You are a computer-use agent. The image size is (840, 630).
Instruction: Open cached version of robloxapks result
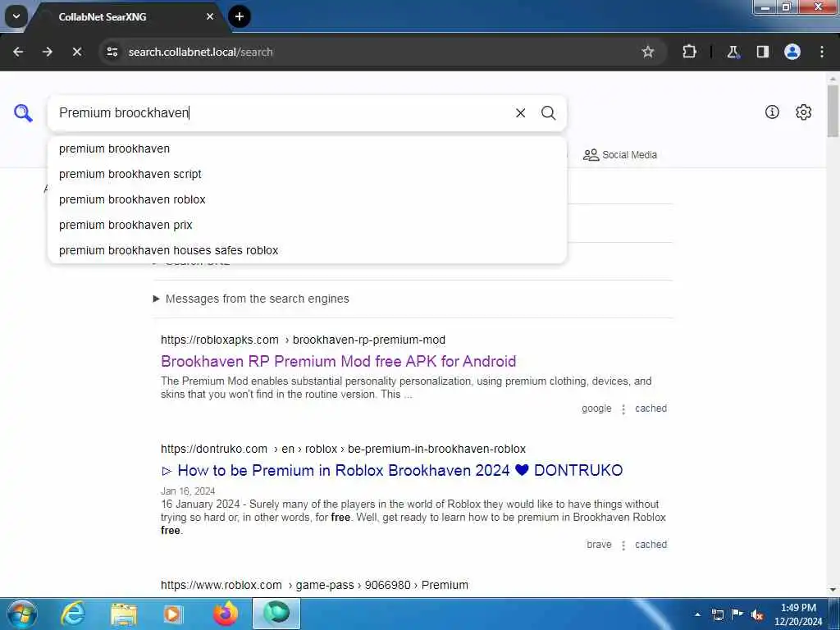651,409
